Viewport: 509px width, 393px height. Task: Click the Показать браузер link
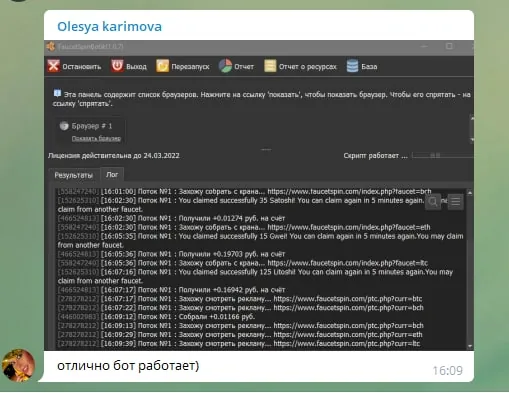pos(96,138)
